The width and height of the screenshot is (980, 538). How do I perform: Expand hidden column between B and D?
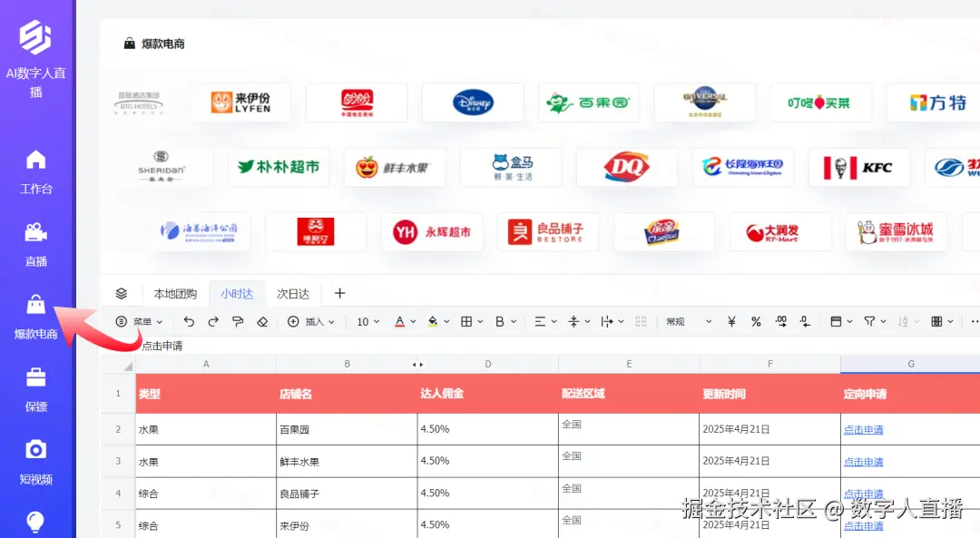click(x=417, y=365)
